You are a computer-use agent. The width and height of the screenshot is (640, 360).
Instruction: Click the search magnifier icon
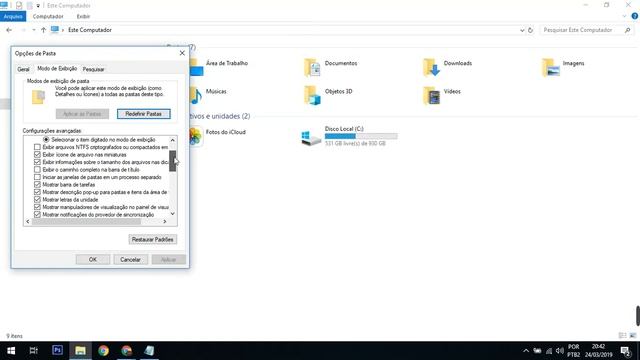tap(627, 30)
